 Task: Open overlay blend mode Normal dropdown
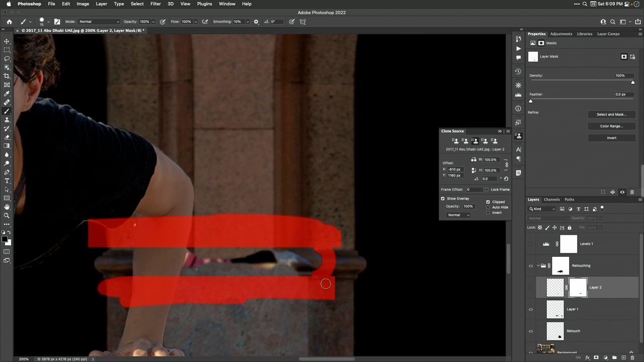[458, 215]
